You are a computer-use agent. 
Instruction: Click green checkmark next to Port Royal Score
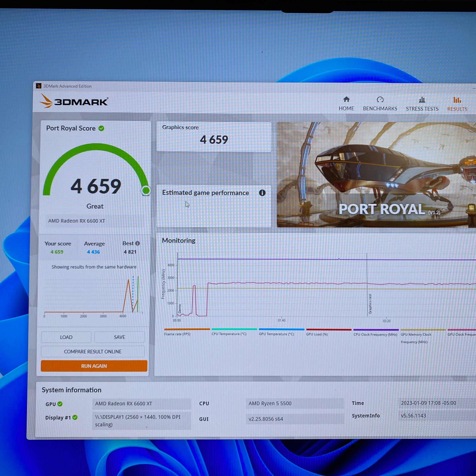[101, 128]
